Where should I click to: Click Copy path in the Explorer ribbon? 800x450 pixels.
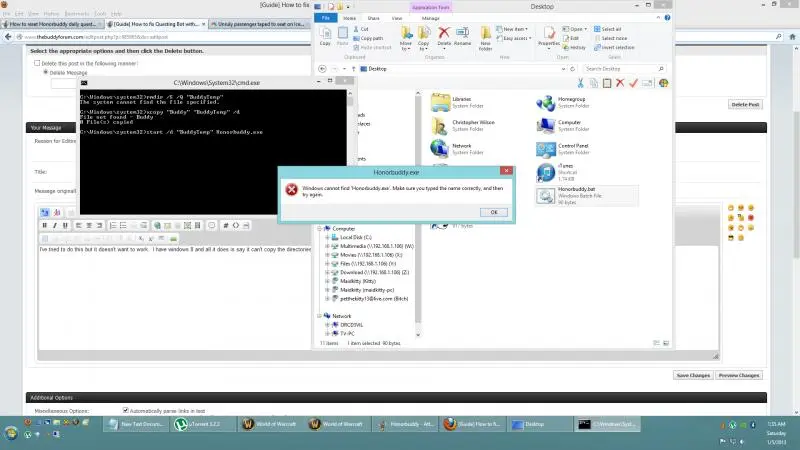coord(368,38)
